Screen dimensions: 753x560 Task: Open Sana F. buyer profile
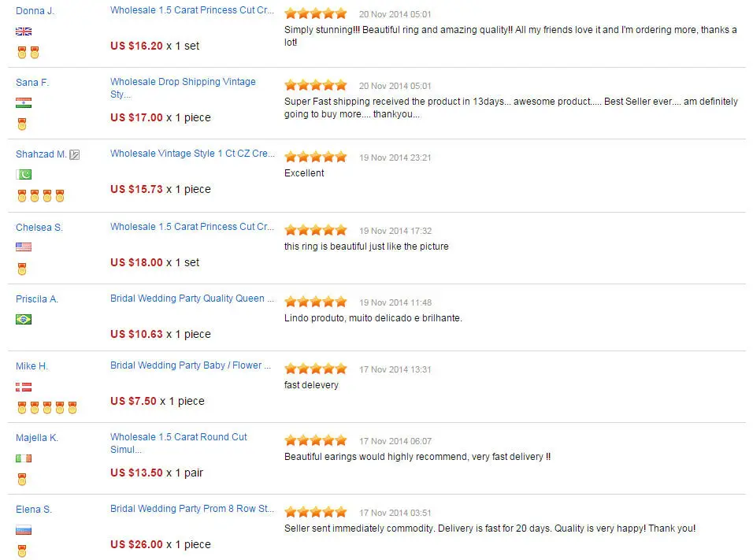(32, 83)
